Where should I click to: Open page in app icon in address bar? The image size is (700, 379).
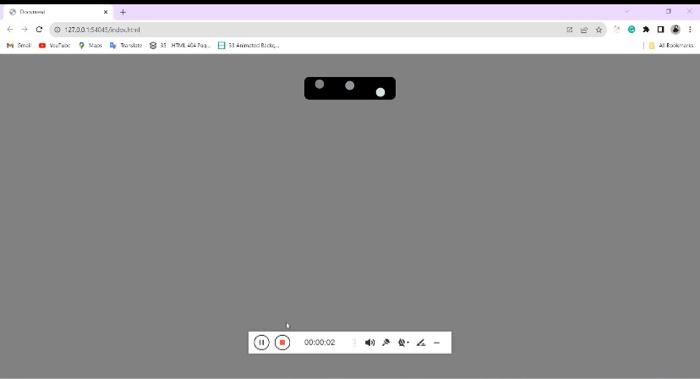click(x=570, y=29)
